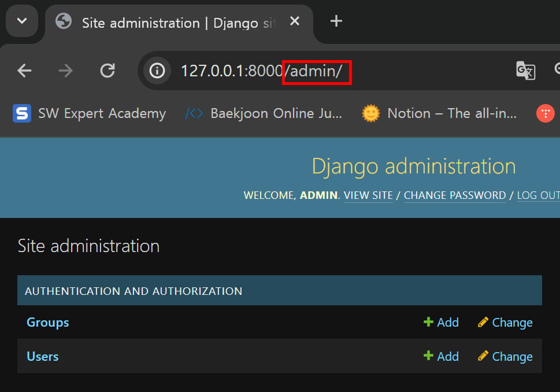The width and height of the screenshot is (560, 392).
Task: Add a new User
Action: click(x=441, y=356)
